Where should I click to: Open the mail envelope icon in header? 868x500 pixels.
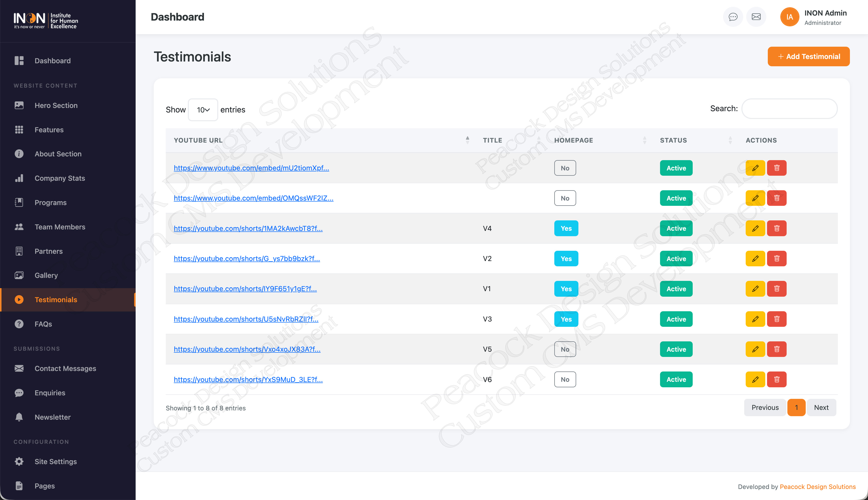(756, 17)
